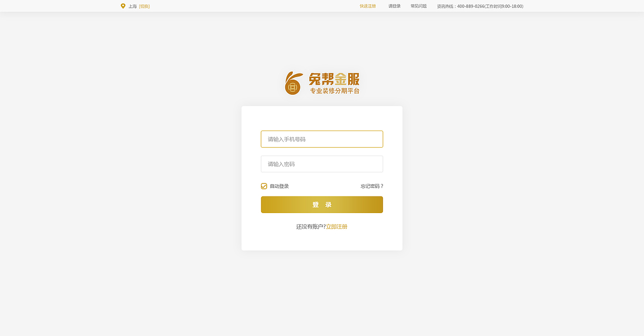
Task: Focus the 请输入密码 password field
Action: (x=321, y=164)
